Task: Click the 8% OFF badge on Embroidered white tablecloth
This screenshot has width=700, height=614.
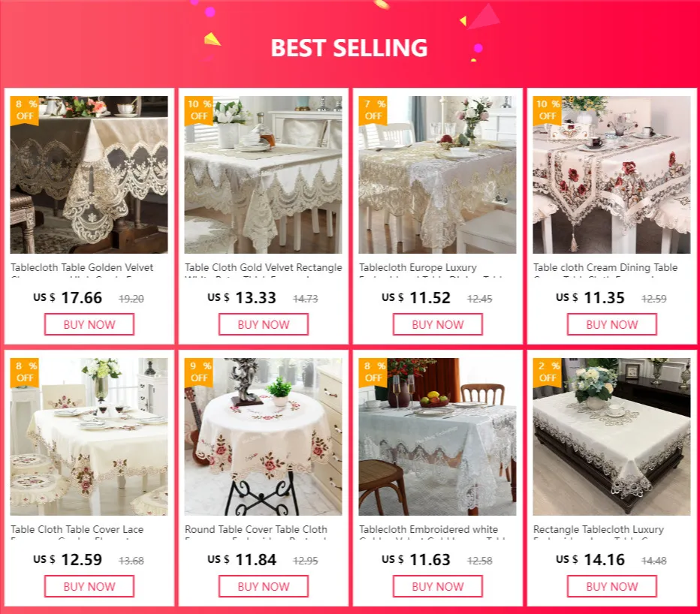Action: click(373, 372)
